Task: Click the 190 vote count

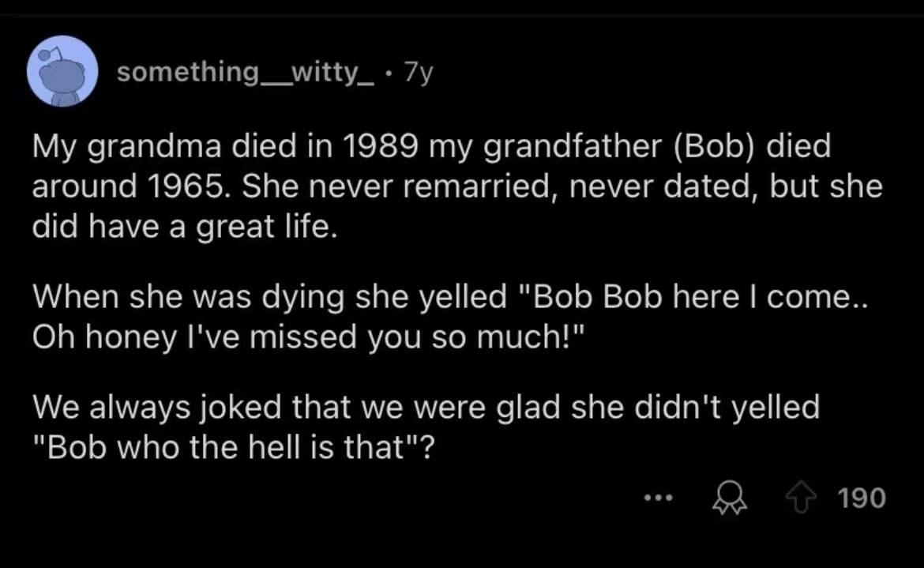Action: [x=862, y=498]
